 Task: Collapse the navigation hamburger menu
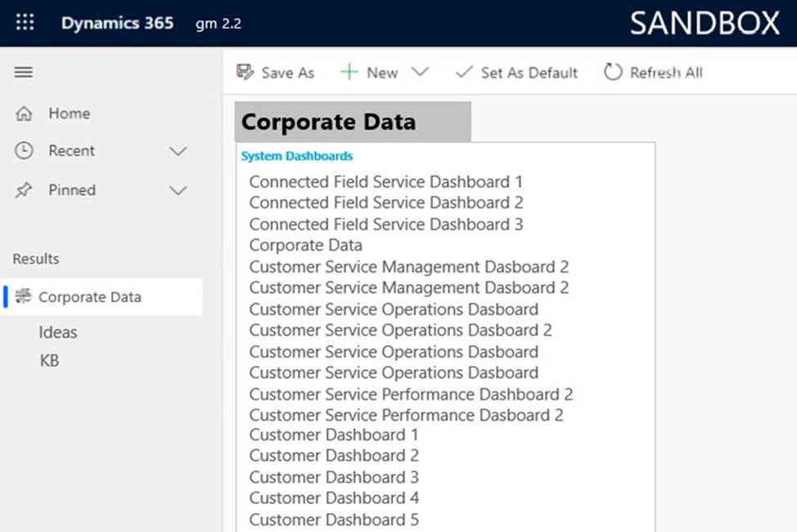tap(24, 72)
